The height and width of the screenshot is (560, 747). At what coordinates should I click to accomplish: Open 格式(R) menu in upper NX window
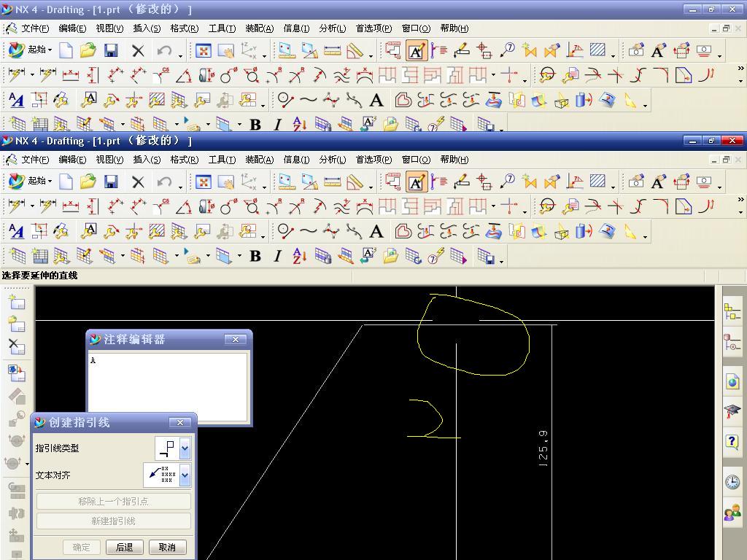185,28
